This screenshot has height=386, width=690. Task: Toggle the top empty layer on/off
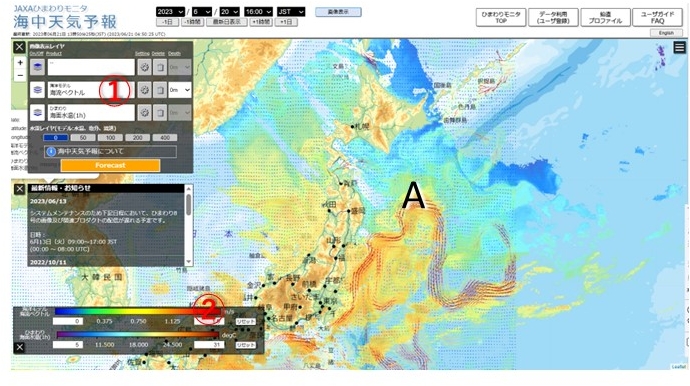(37, 67)
